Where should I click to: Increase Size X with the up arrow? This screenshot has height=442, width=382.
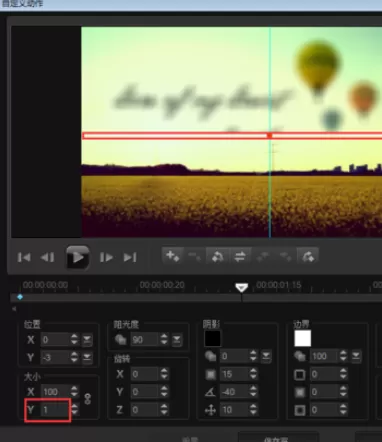(74, 389)
